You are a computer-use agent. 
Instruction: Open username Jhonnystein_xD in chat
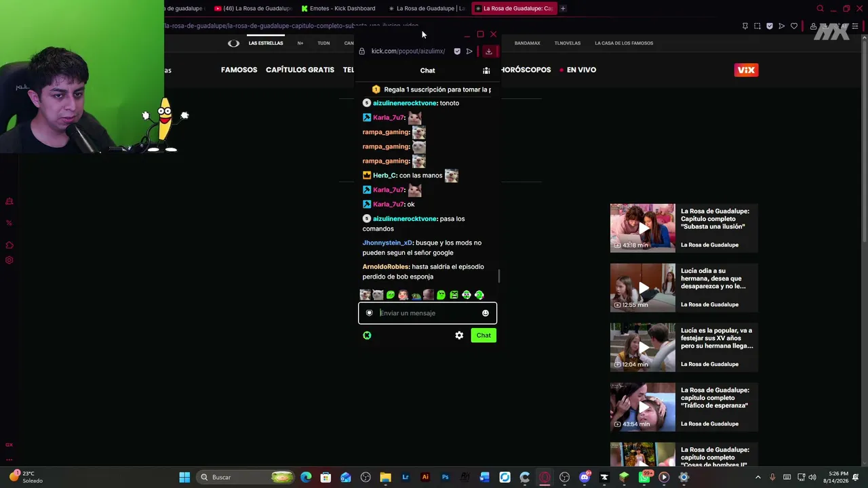[x=387, y=243]
